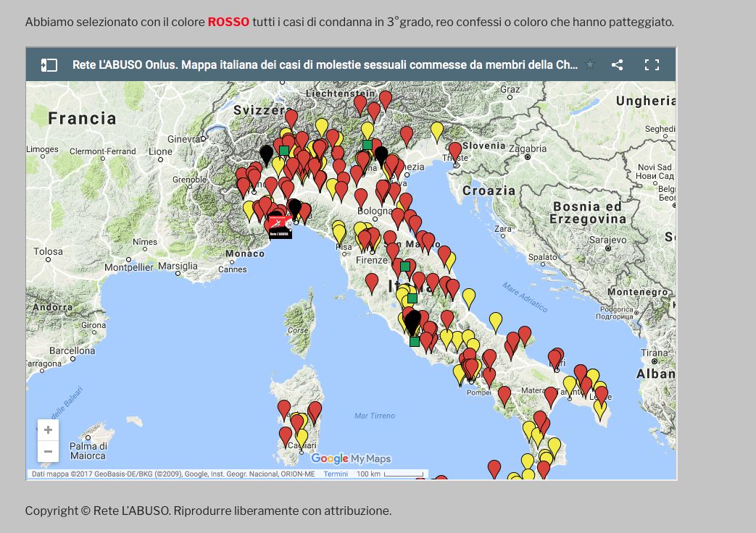Select the Bosnia ed Erzegovina label
Screen dimensions: 756x533
coord(588,212)
